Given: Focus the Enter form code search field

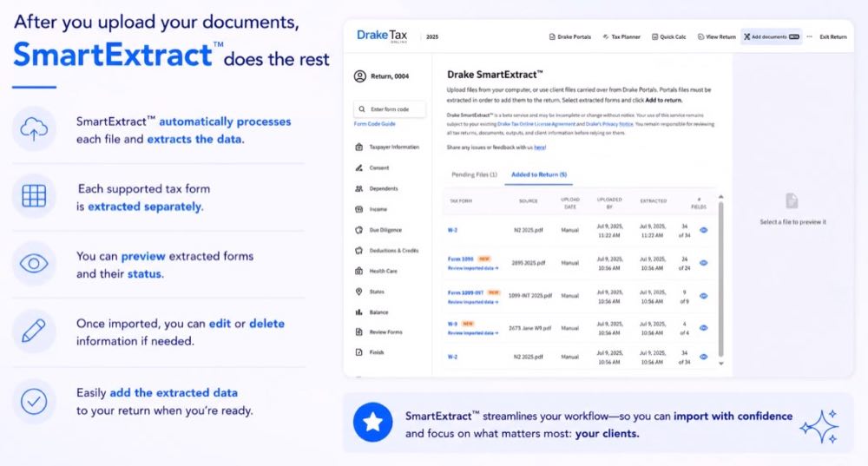Looking at the screenshot, I should point(390,109).
